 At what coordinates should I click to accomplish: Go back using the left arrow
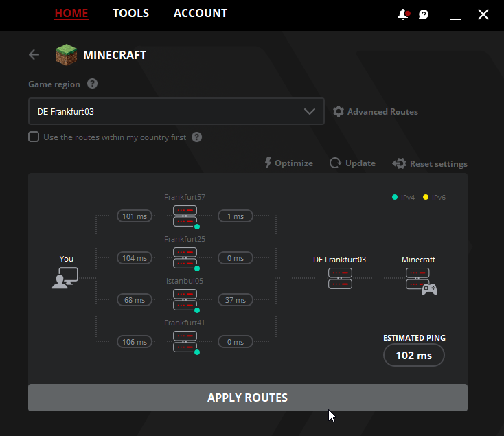tap(34, 55)
